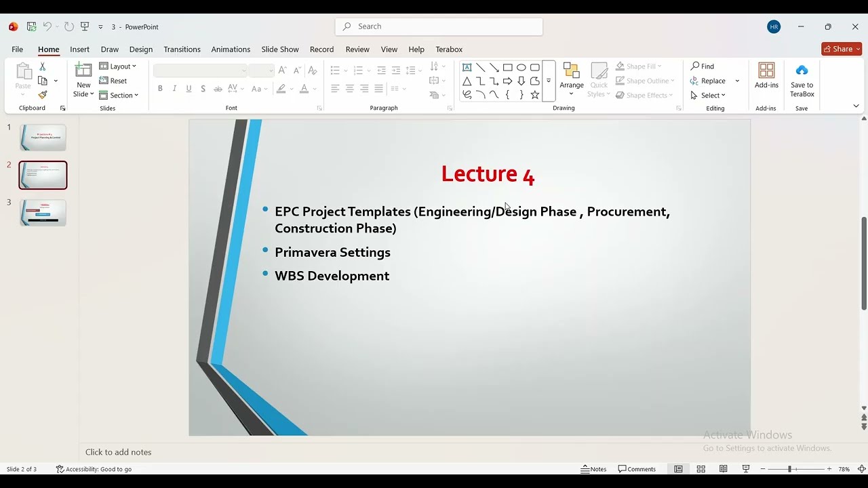Viewport: 868px width, 488px height.
Task: Align text left
Action: coord(335,89)
